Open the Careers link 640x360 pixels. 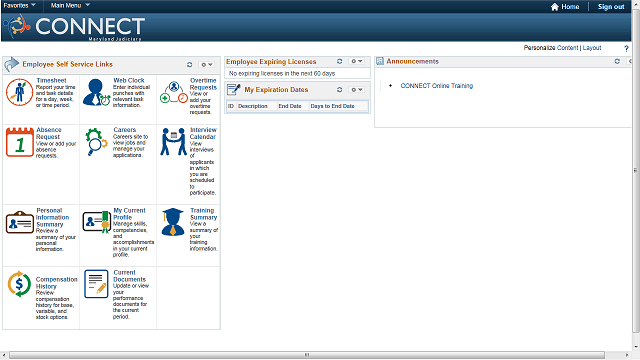[x=124, y=130]
